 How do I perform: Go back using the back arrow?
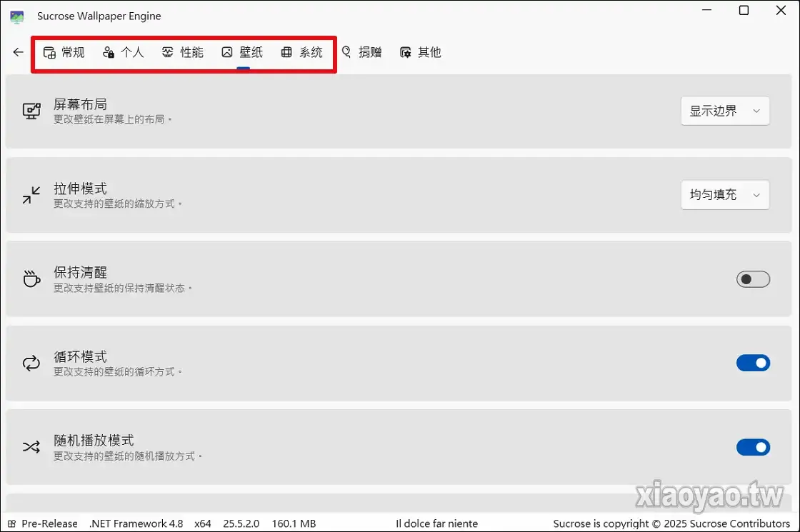coord(19,52)
